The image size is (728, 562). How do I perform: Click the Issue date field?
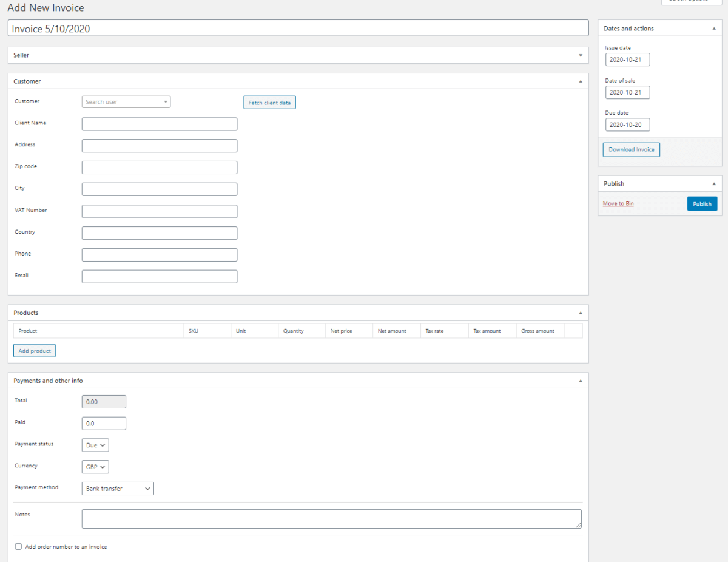click(627, 59)
